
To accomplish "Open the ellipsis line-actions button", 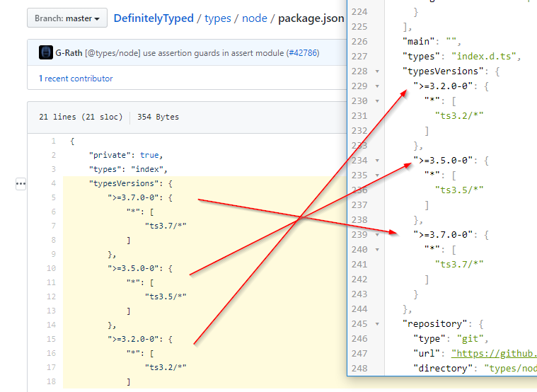I will [x=21, y=184].
